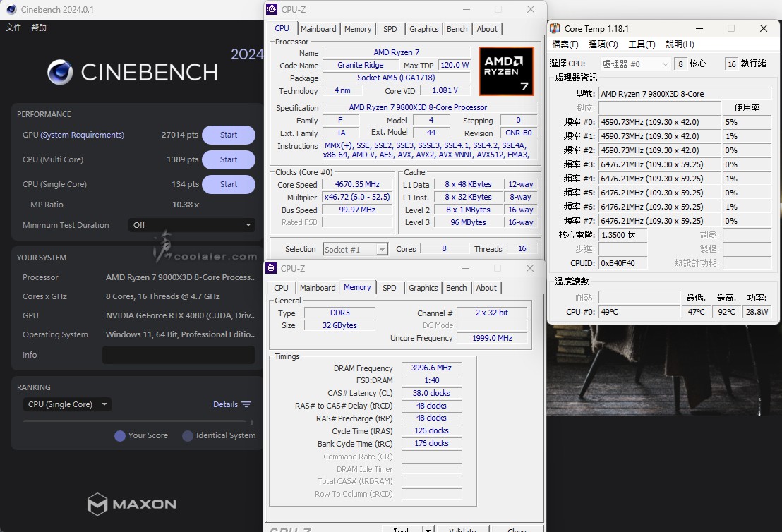Start the CPU (Multi Core) benchmark
782x532 pixels.
pos(229,159)
